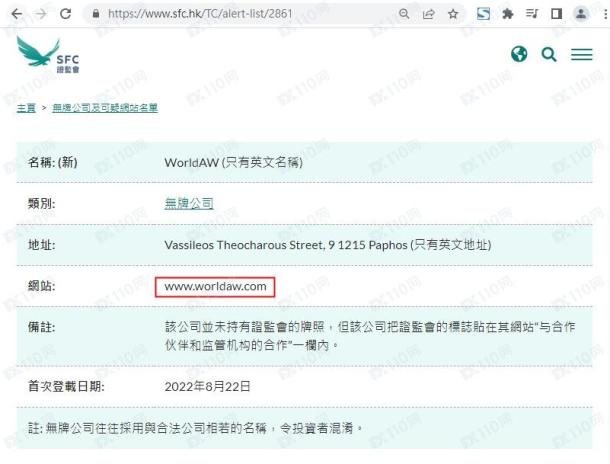
Task: Go to 主頁 breadcrumb link
Action: [26, 108]
